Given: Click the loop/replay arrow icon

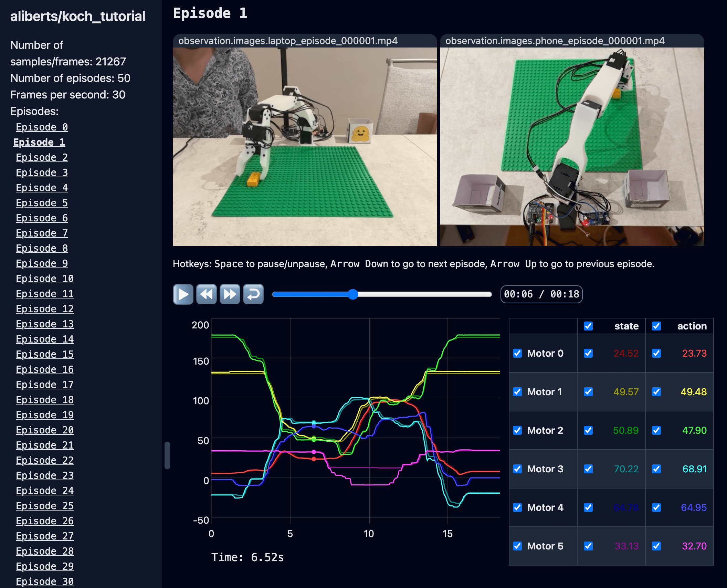Looking at the screenshot, I should pyautogui.click(x=253, y=294).
